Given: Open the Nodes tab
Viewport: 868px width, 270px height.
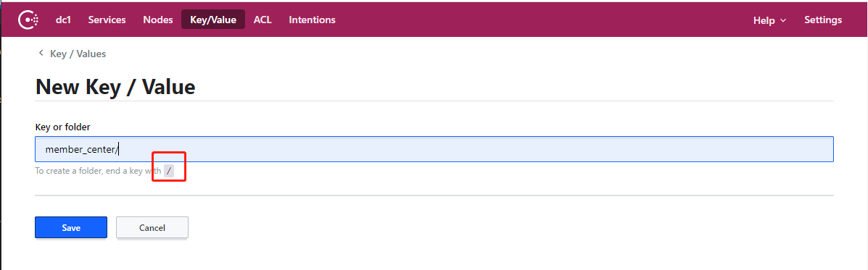Looking at the screenshot, I should pyautogui.click(x=158, y=20).
